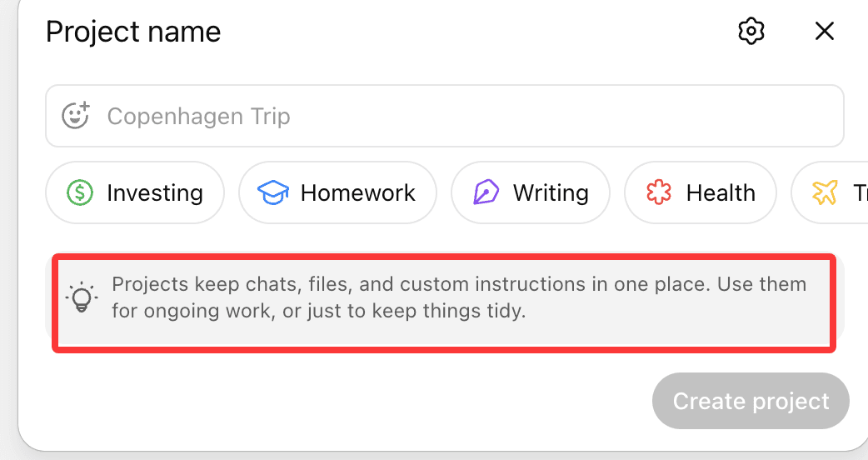Pick the Writing suggestion chip
This screenshot has width=868, height=460.
point(531,193)
